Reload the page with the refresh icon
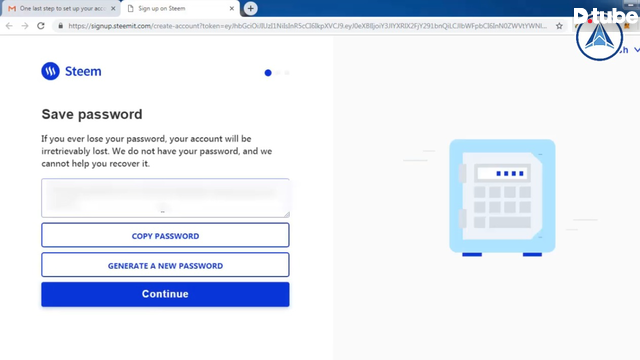640x360 pixels. (41, 26)
